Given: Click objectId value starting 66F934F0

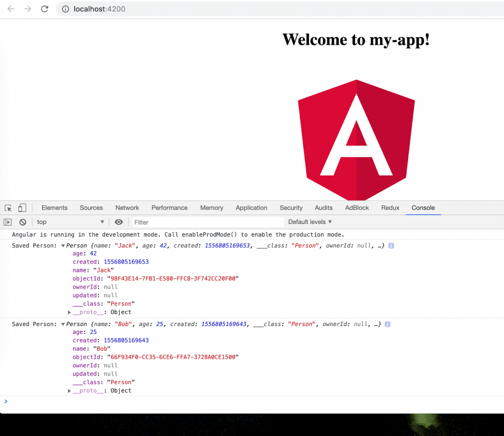Looking at the screenshot, I should coord(173,357).
